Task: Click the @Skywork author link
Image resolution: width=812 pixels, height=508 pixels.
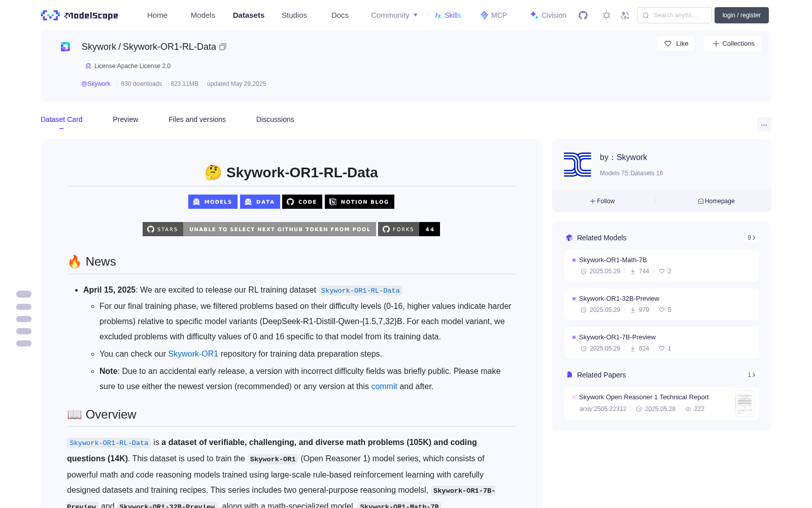Action: pos(96,84)
